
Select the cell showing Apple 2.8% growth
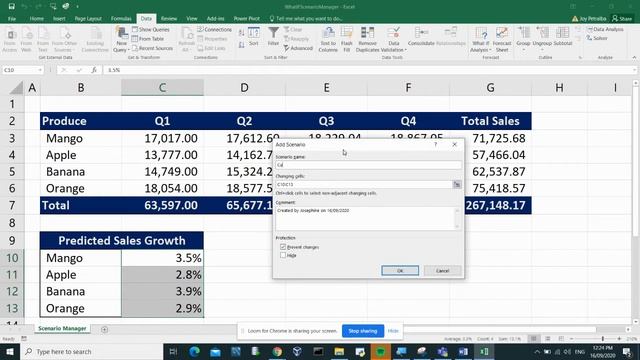pyautogui.click(x=162, y=275)
